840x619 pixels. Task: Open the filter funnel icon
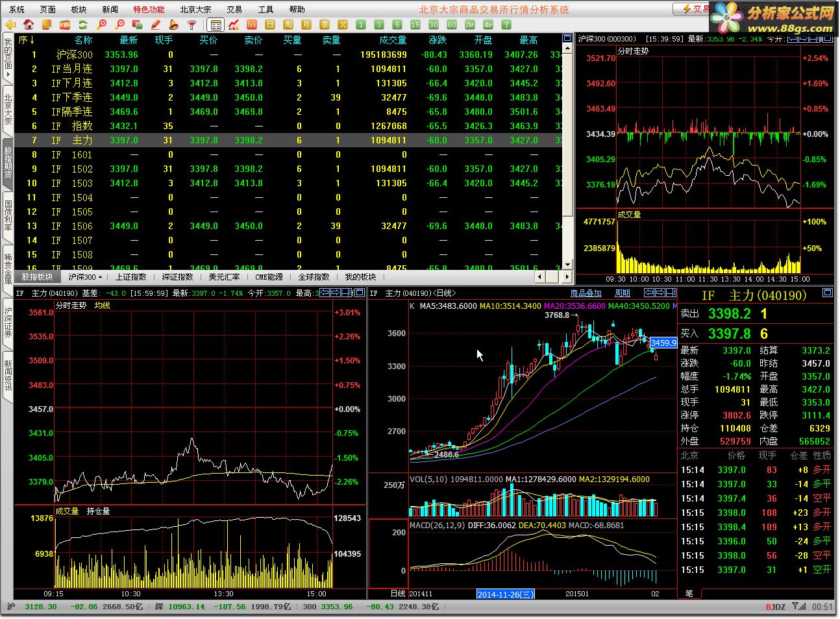tap(191, 25)
